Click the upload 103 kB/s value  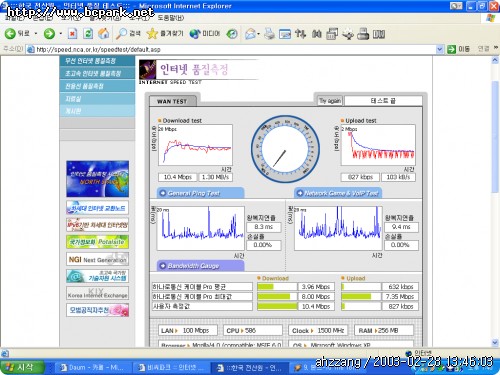(398, 177)
